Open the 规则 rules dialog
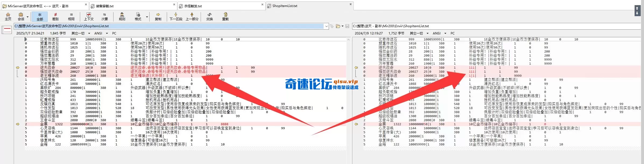The width and height of the screenshot is (644, 164). click(x=122, y=16)
